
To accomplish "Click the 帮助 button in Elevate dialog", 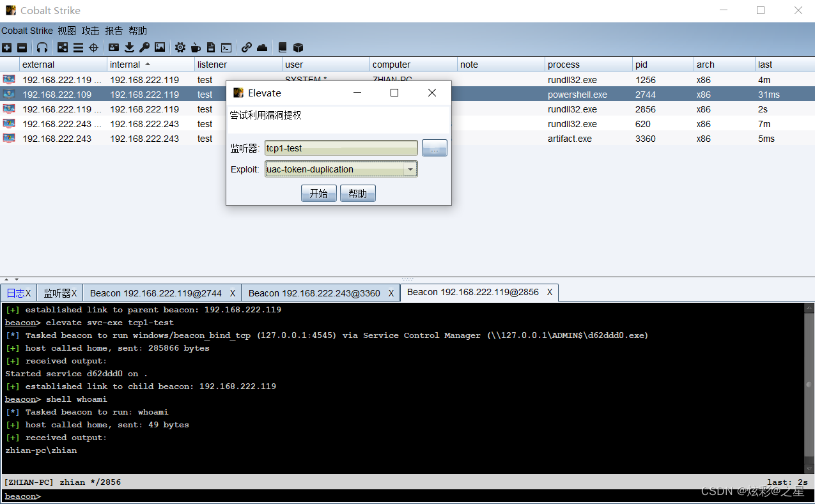I will pos(358,194).
